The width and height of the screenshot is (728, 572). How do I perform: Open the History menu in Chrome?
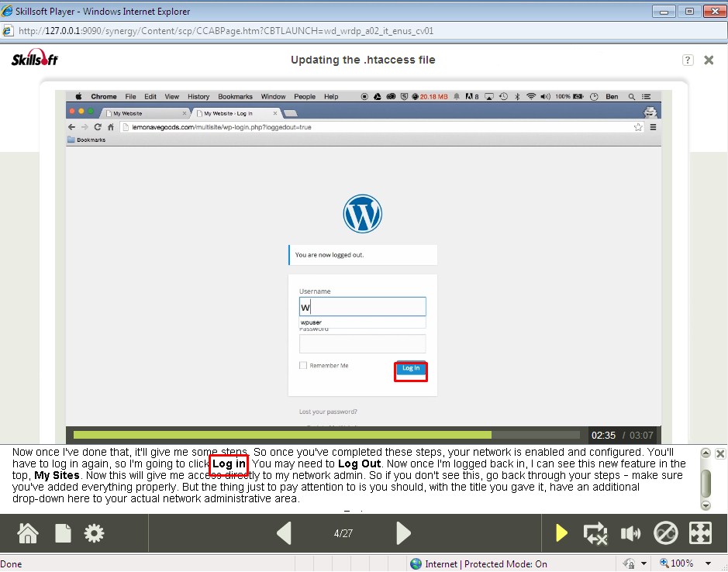click(198, 97)
